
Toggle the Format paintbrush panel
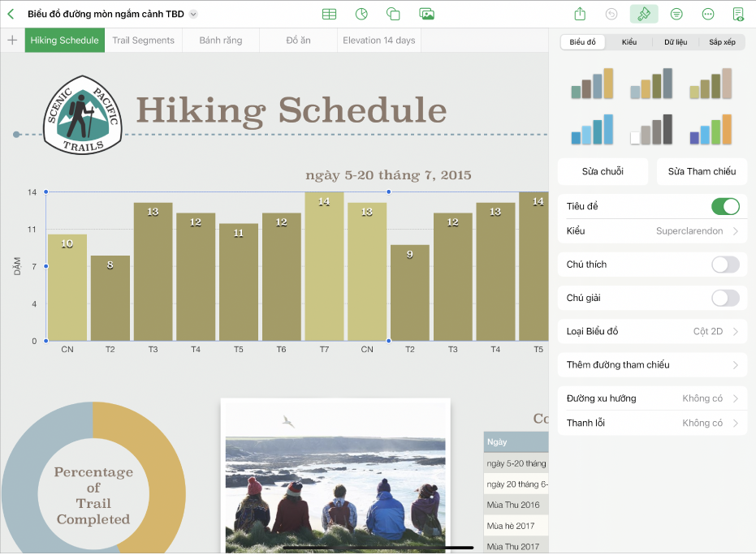[644, 14]
